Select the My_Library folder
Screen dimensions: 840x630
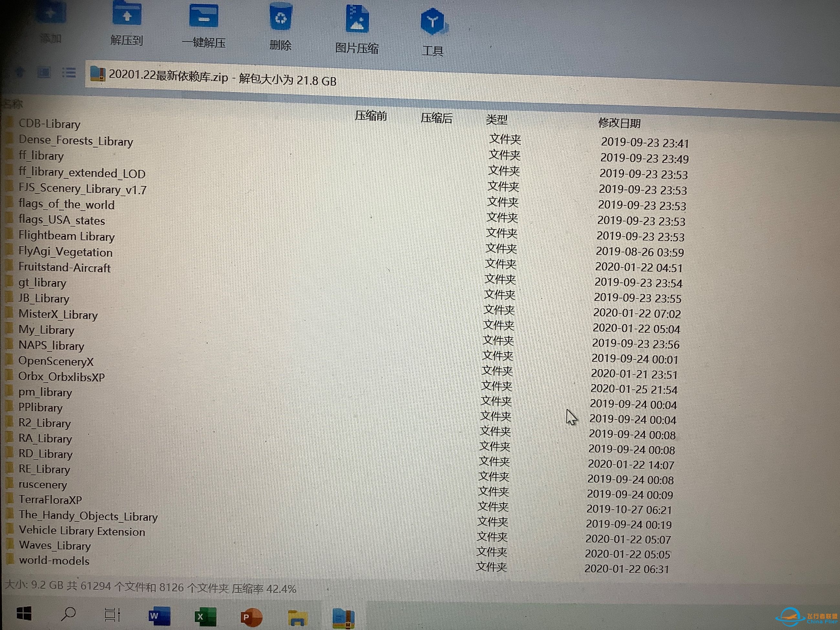coord(46,329)
